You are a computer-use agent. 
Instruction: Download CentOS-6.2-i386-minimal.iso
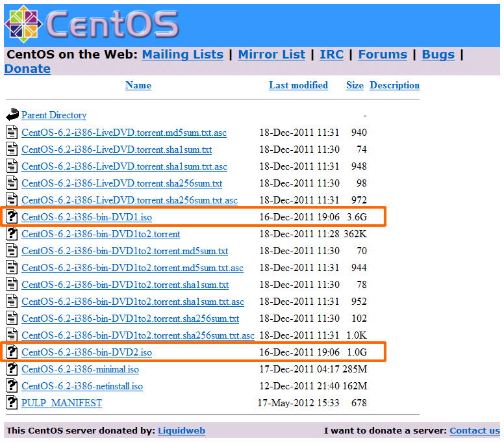coord(80,369)
